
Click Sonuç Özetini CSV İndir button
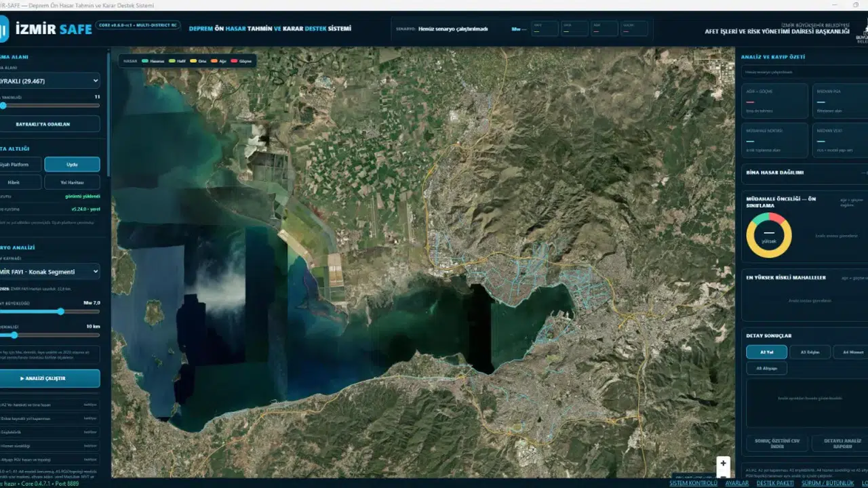(x=777, y=443)
